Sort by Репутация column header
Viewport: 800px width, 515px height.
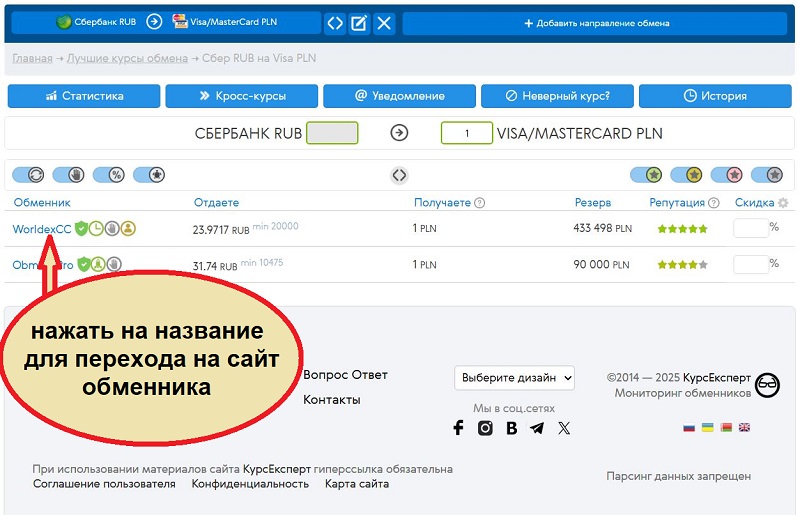click(x=677, y=203)
